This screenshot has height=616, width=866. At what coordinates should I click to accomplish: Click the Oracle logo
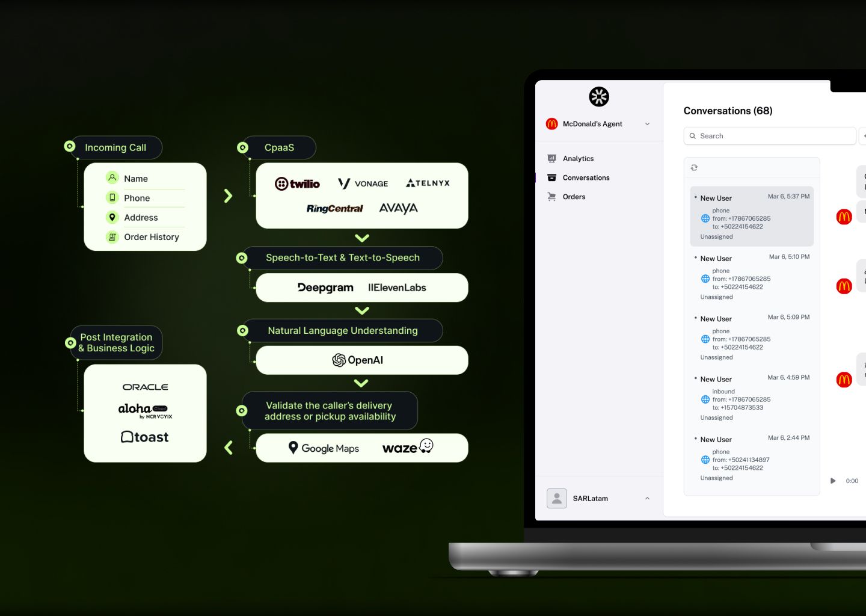click(x=145, y=387)
